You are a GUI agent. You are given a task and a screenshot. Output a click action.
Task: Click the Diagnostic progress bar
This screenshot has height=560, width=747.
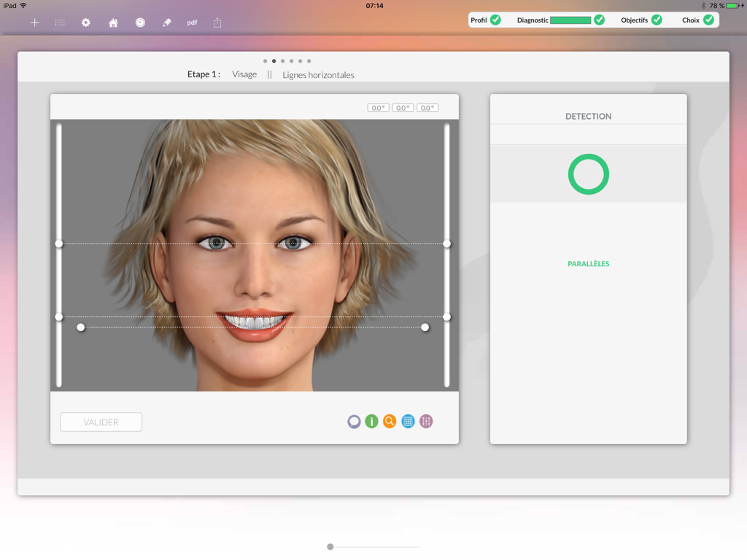click(570, 20)
